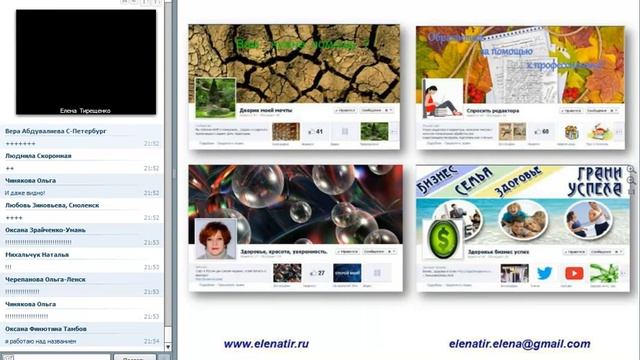The width and height of the screenshot is (640, 360).
Task: Click the photos thumbnail on editor page
Action: click(512, 131)
